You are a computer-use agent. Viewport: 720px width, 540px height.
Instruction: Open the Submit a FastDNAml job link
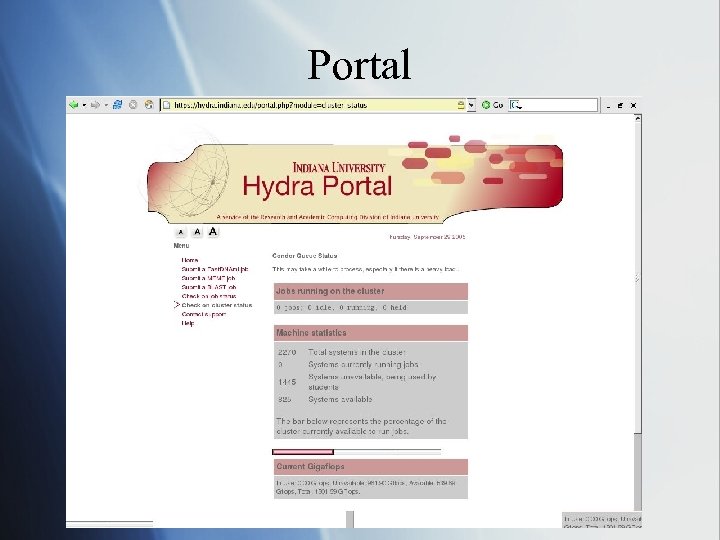pos(215,269)
